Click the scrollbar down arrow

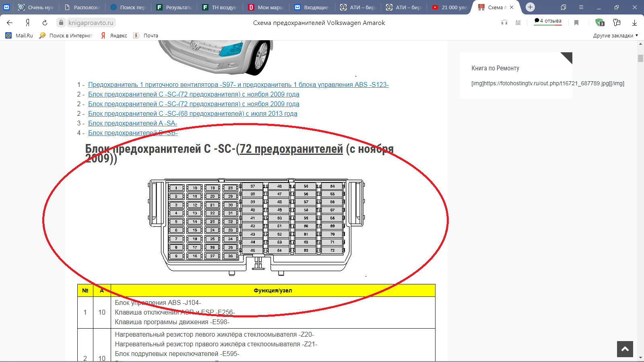640,357
